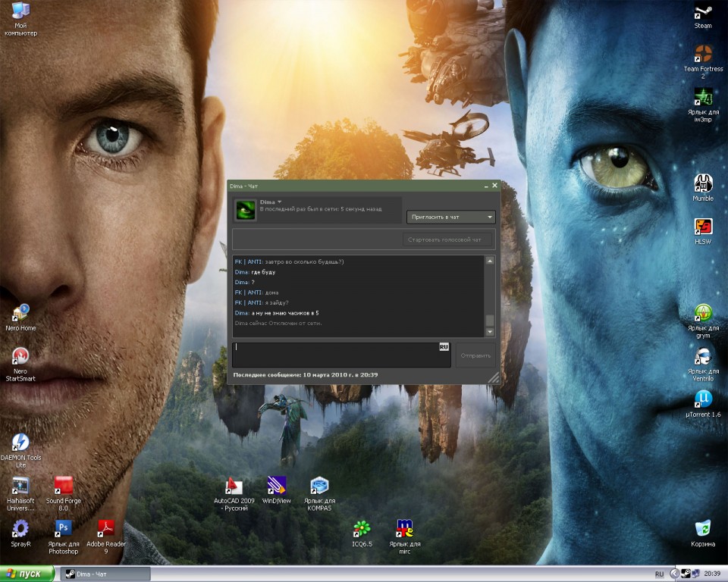
Task: Select the grym shortcut icon
Action: pos(703,321)
